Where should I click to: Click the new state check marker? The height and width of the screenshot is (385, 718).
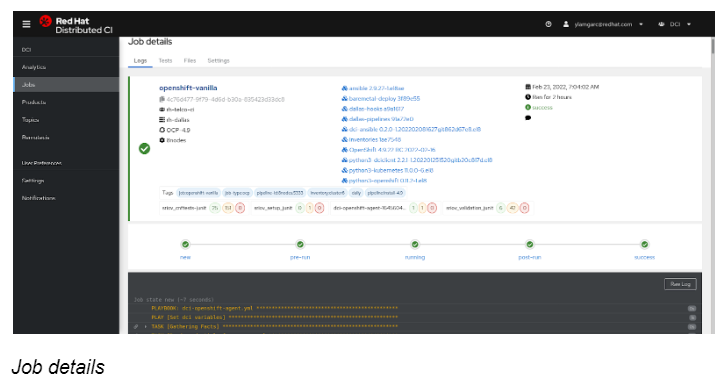(x=185, y=244)
